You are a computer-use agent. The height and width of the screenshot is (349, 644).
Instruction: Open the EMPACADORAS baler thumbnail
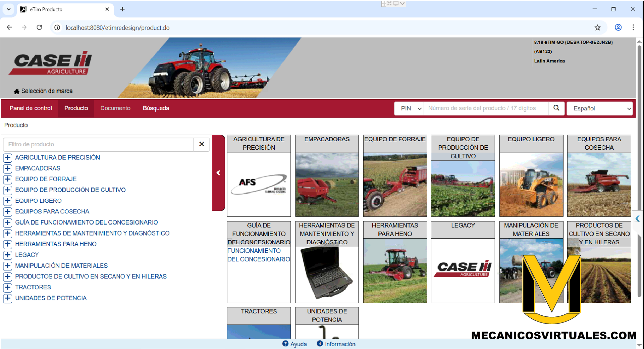coord(327,185)
